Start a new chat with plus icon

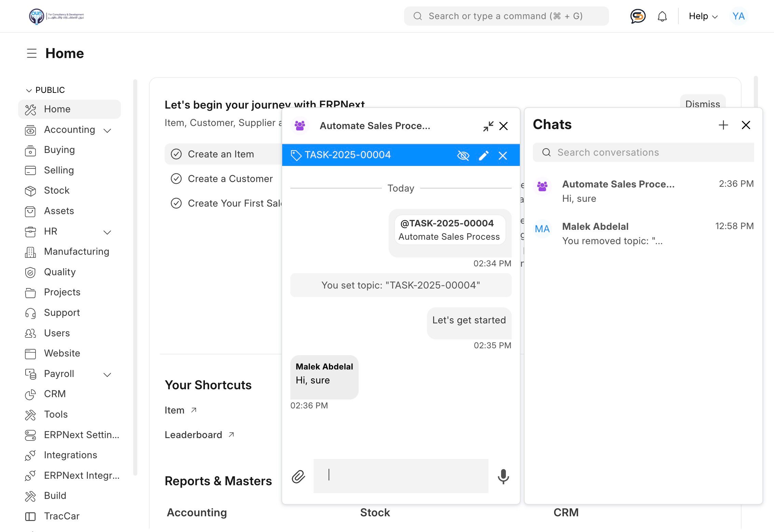click(x=723, y=125)
